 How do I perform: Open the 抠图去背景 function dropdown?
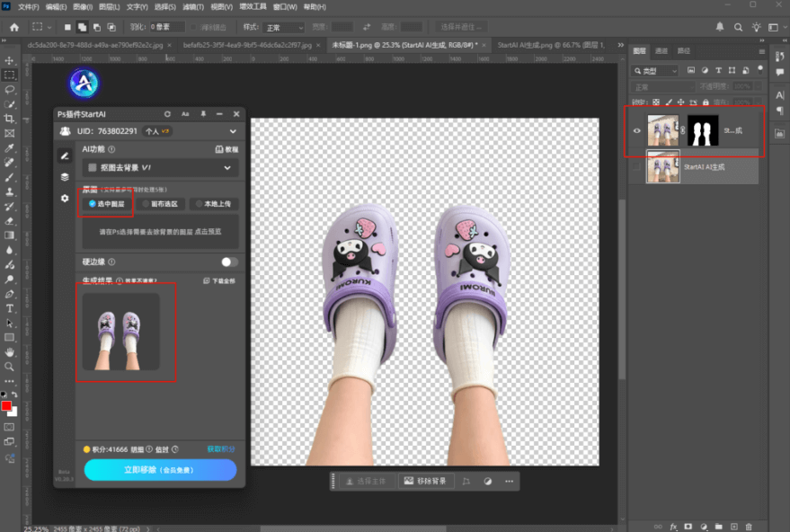(160, 167)
